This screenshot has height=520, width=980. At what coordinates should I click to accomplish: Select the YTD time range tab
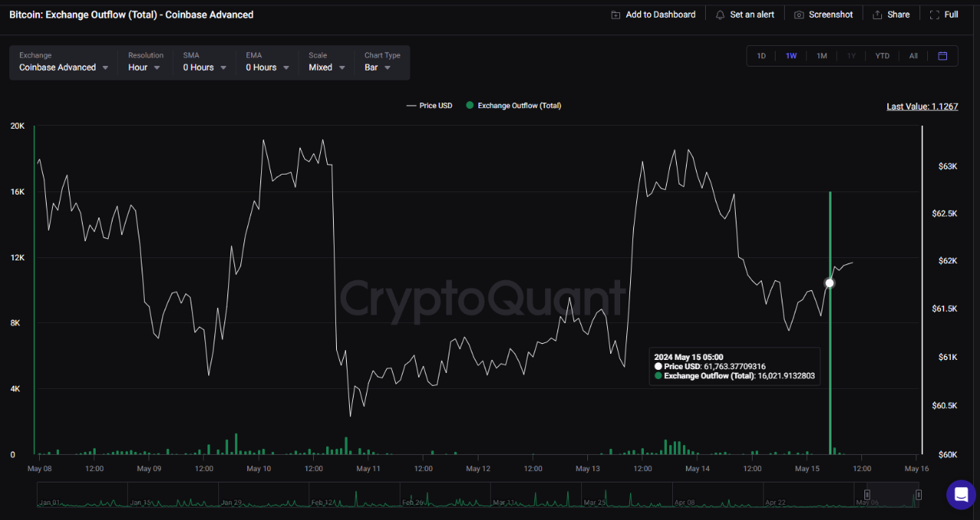pos(882,55)
